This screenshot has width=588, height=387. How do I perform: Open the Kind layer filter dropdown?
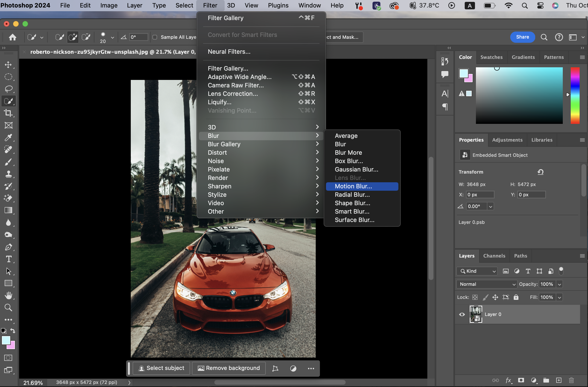click(477, 271)
